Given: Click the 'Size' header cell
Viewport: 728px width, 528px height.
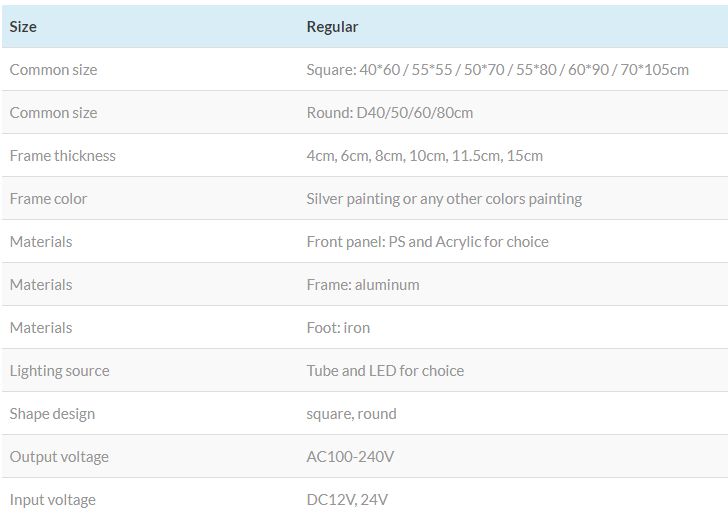Looking at the screenshot, I should click(23, 27).
